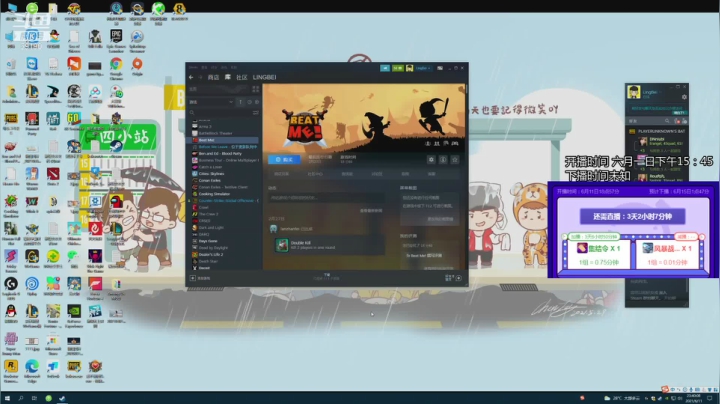Collapse the PLAYERUNKNOWN'S BAT friends group
The image size is (720, 404).
pyautogui.click(x=658, y=131)
